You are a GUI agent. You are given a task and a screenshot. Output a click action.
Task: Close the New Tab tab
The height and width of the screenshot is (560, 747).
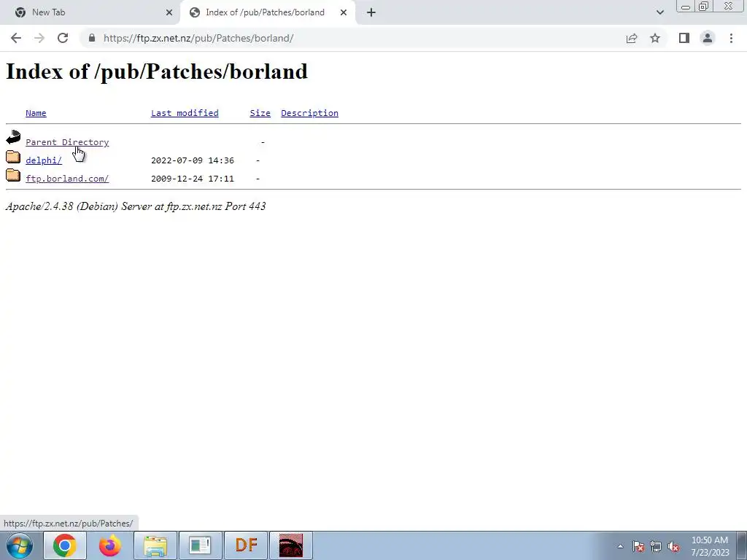click(x=169, y=12)
